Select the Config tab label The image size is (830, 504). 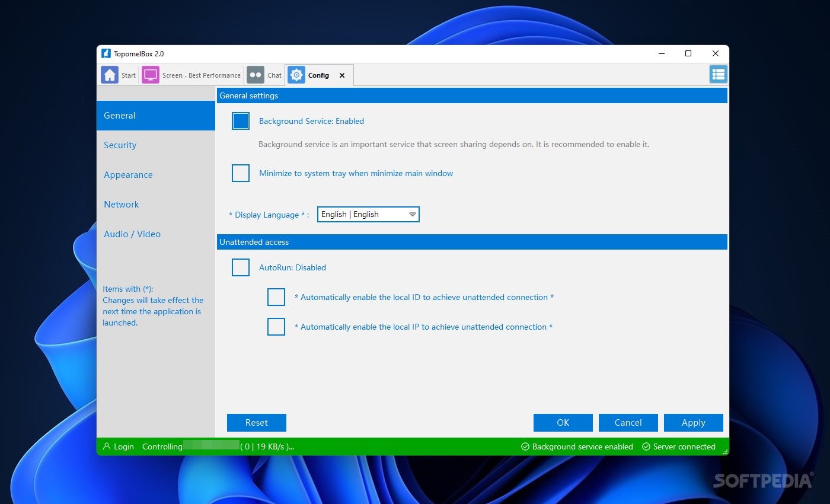click(318, 75)
